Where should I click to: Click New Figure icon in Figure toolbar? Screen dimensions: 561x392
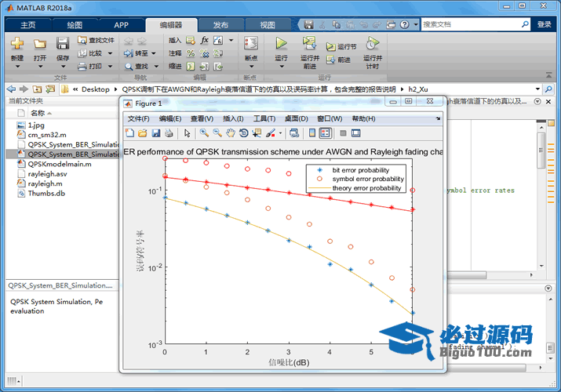click(x=130, y=133)
